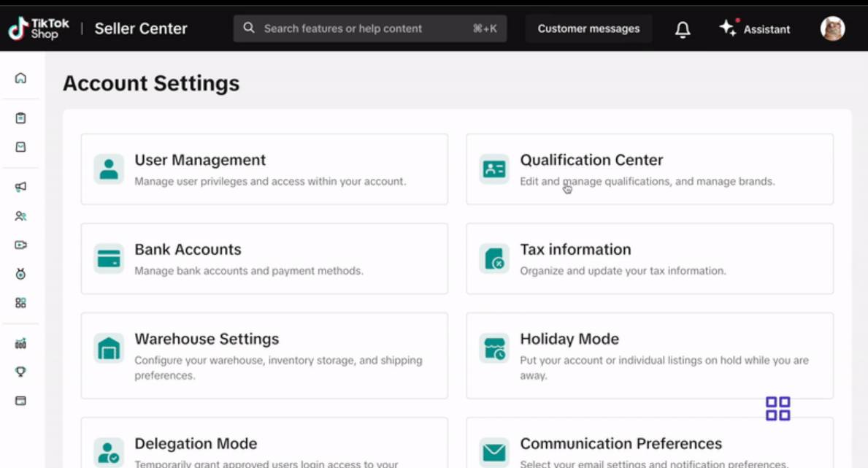868x468 pixels.
Task: Open the notifications bell
Action: (x=683, y=28)
